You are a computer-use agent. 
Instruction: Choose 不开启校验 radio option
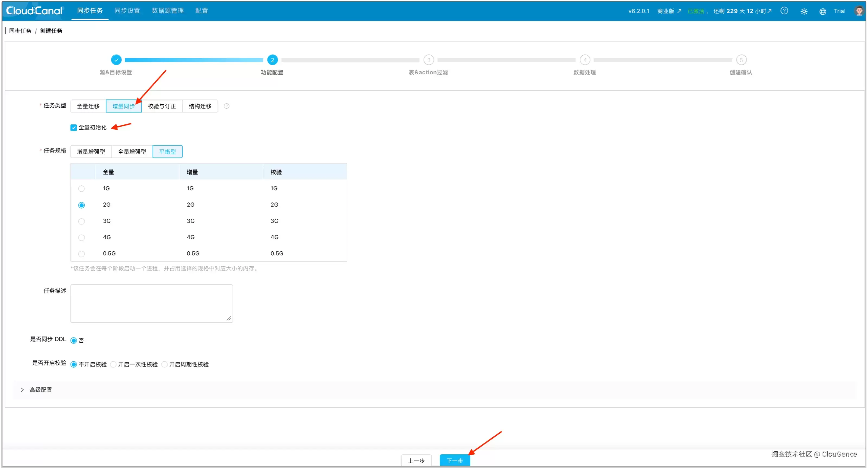click(74, 364)
